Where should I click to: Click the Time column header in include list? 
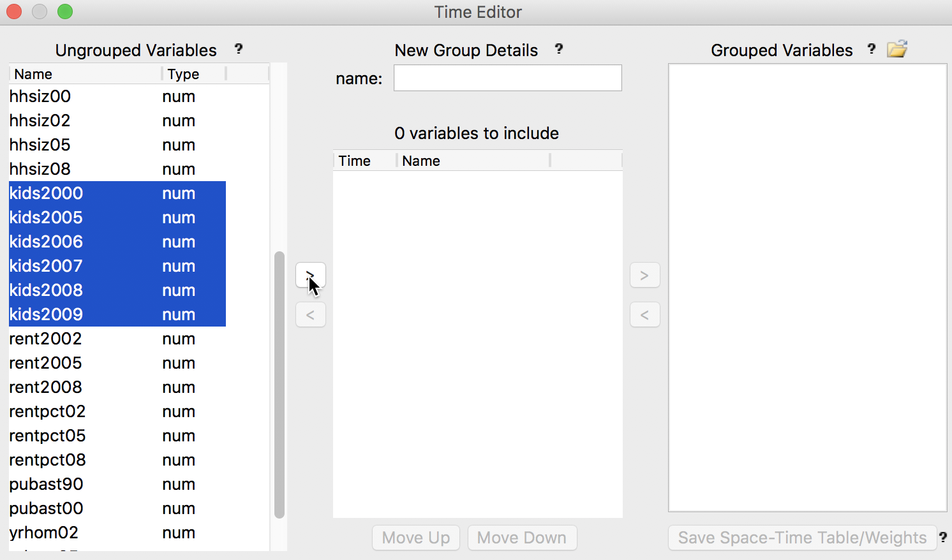coord(365,161)
